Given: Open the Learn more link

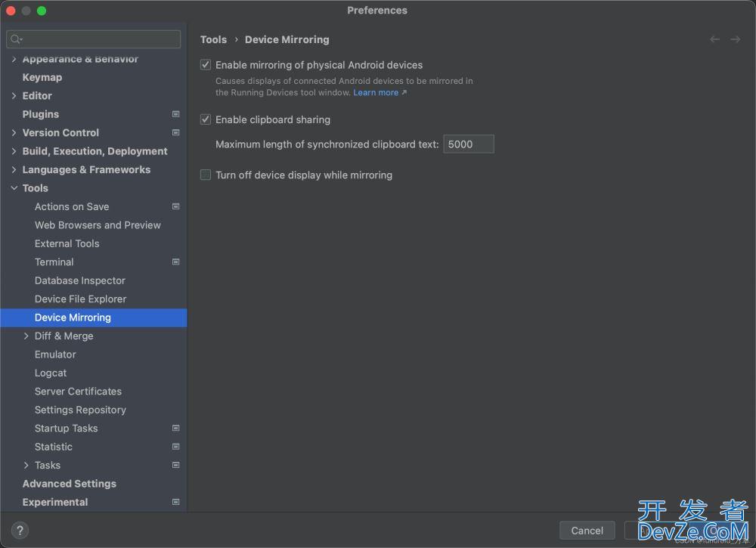Looking at the screenshot, I should [x=376, y=92].
